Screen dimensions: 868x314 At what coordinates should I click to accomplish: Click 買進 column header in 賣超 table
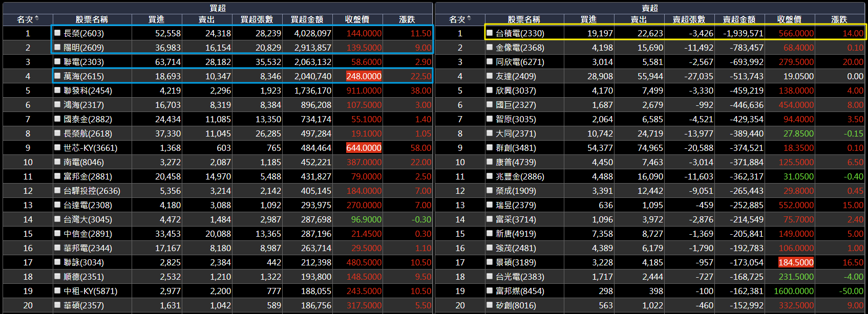click(588, 19)
